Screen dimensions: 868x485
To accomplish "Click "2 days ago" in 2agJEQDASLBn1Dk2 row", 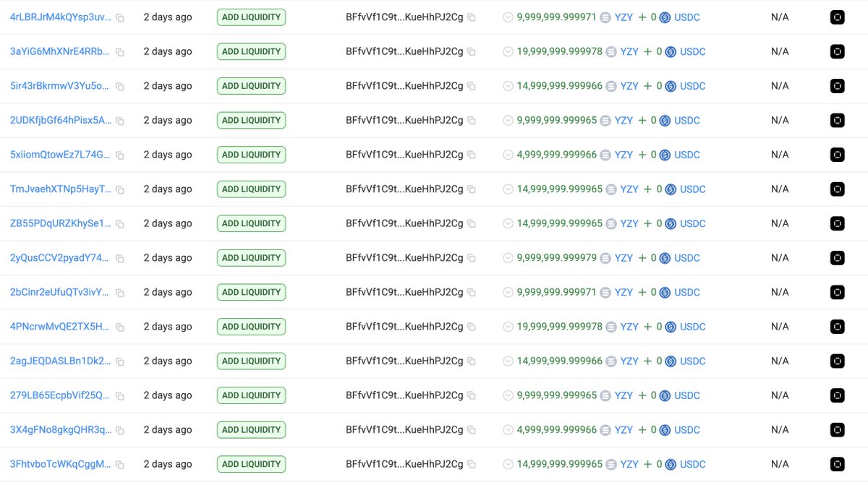I will click(168, 361).
